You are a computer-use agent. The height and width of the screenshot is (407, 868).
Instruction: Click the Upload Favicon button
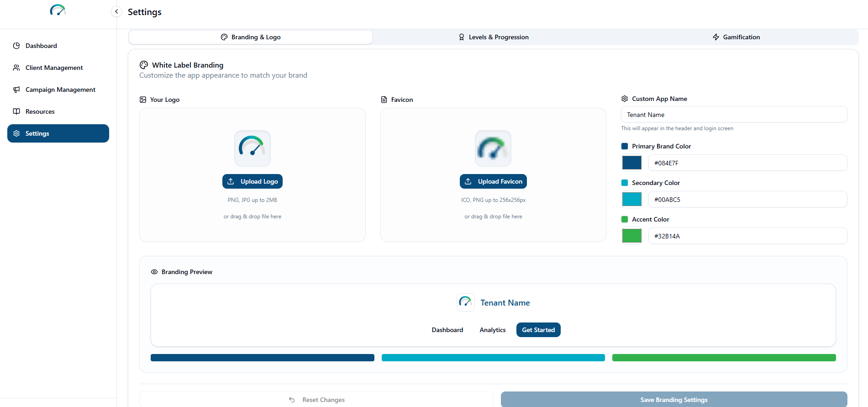click(x=493, y=181)
